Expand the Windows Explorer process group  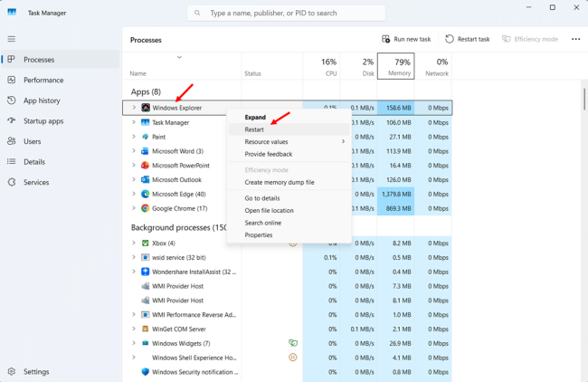[134, 108]
